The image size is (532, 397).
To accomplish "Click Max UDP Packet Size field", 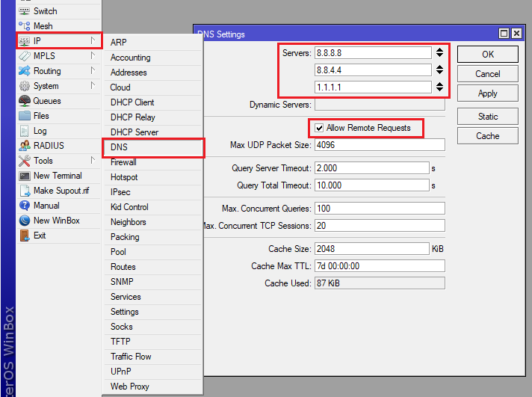I will 380,145.
